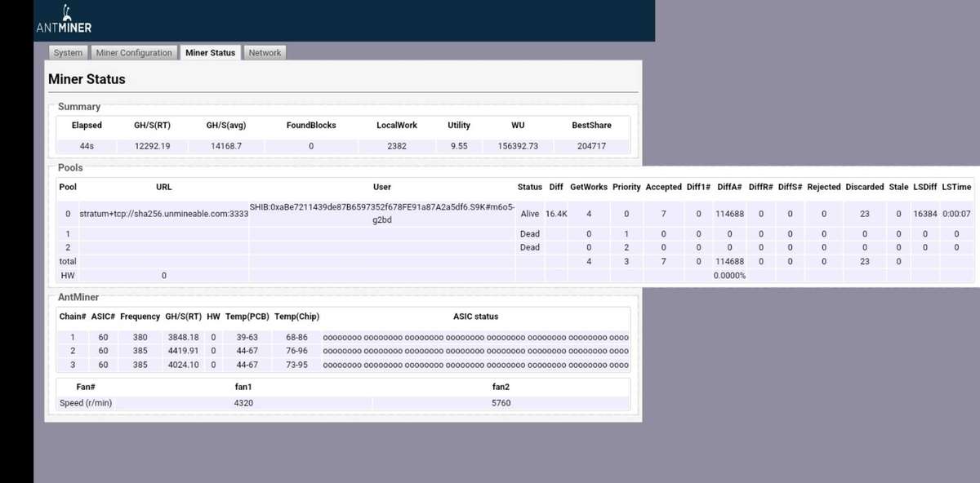This screenshot has height=483, width=980.
Task: Select the Miner Status tab
Action: click(210, 53)
